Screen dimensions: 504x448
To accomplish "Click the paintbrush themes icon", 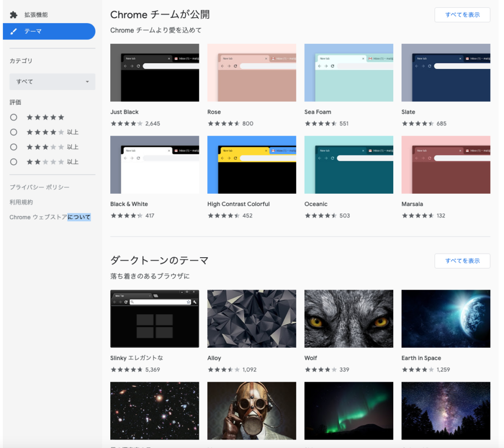I will coord(13,31).
